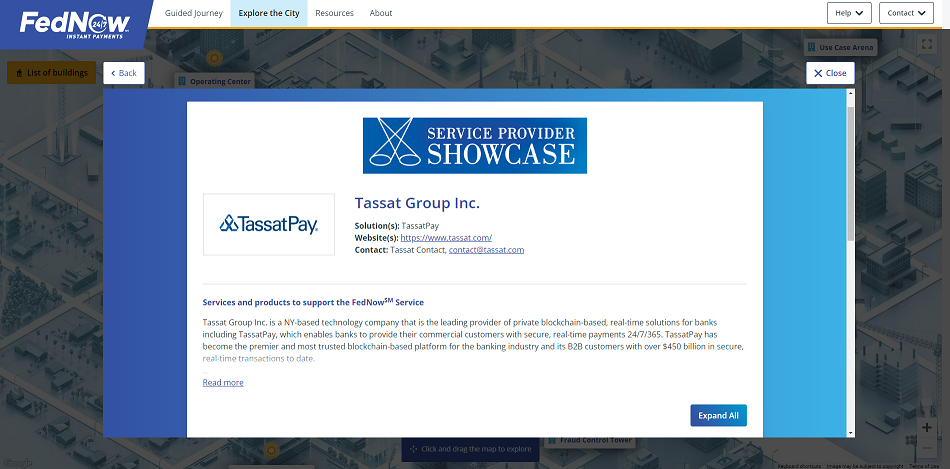Image resolution: width=950 pixels, height=469 pixels.
Task: Click the Use Case Arena building marker
Action: point(840,47)
